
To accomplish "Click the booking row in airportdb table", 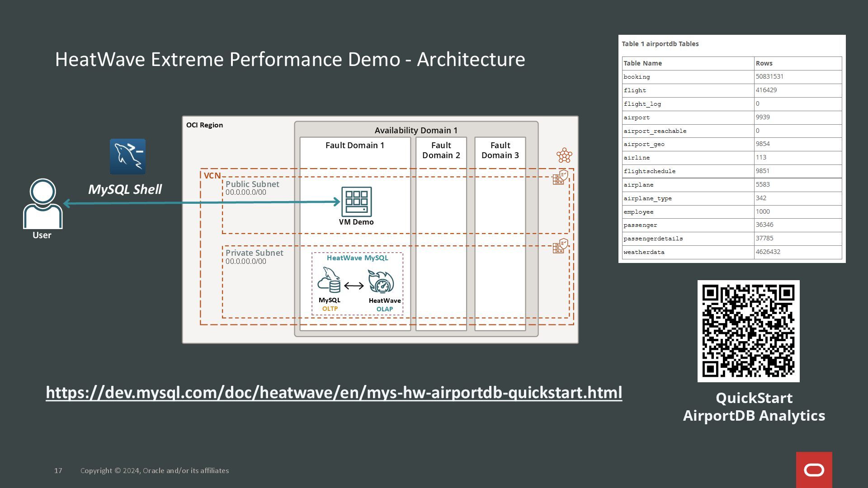I will pyautogui.click(x=731, y=77).
